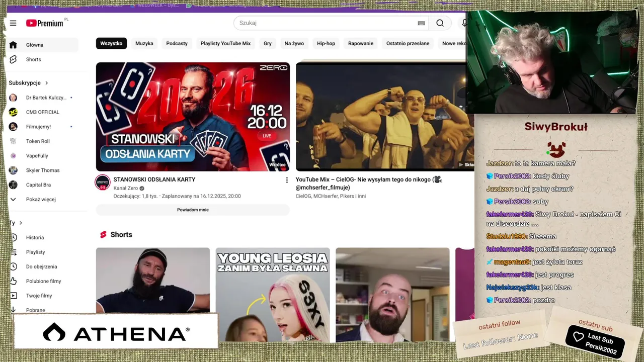The width and height of the screenshot is (644, 362).
Task: Select the Wszystko filter chip
Action: coord(111,43)
